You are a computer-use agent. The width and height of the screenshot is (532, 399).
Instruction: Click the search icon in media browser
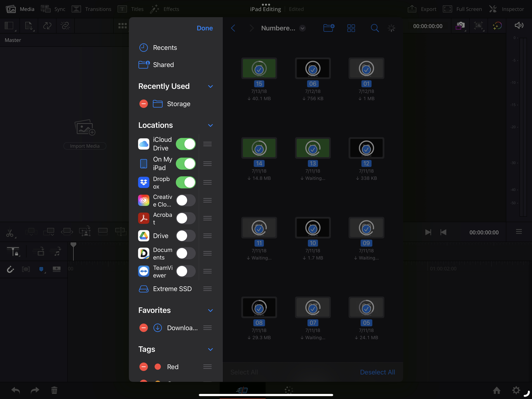click(x=374, y=28)
